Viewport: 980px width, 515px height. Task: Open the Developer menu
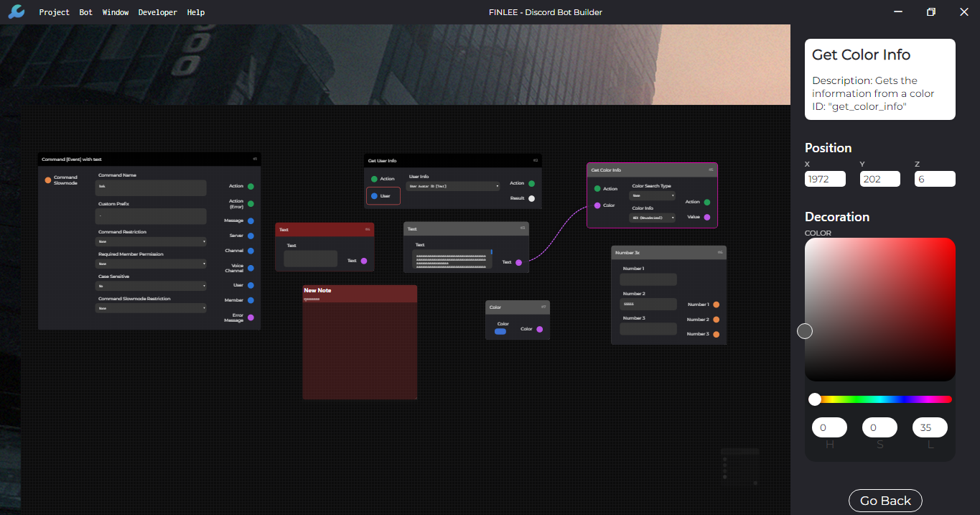[x=157, y=12]
